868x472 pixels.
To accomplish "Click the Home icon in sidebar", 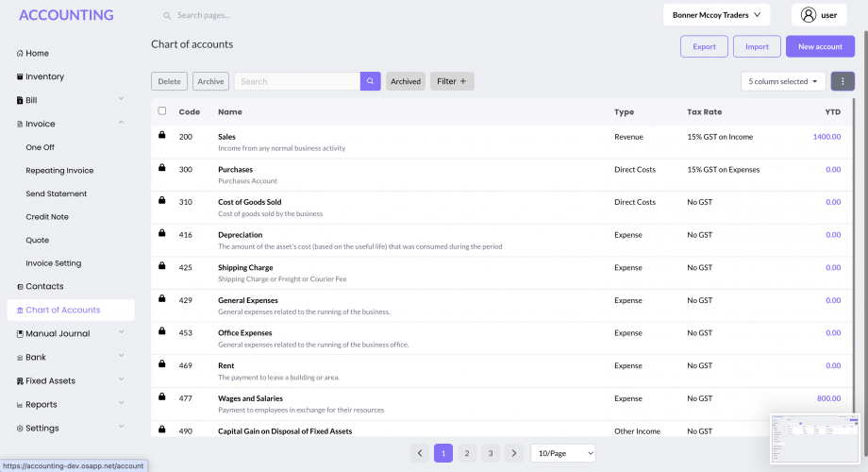I will pyautogui.click(x=20, y=53).
